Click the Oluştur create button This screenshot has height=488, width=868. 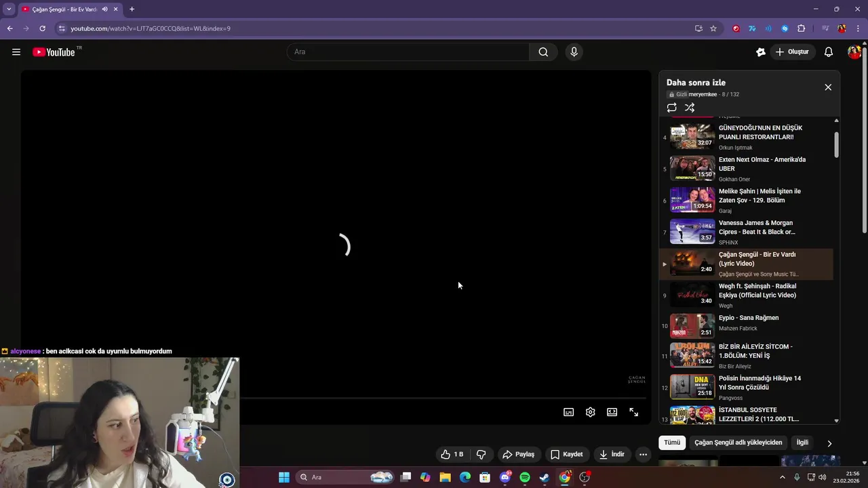pyautogui.click(x=792, y=52)
